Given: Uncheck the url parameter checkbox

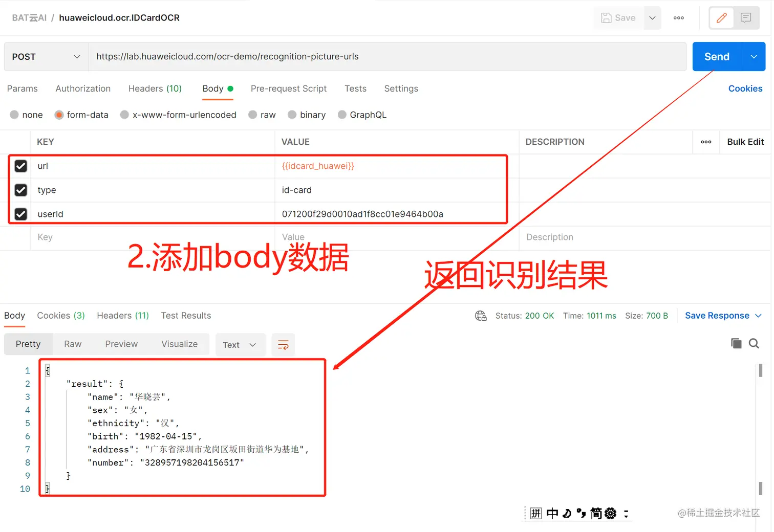Looking at the screenshot, I should [20, 166].
